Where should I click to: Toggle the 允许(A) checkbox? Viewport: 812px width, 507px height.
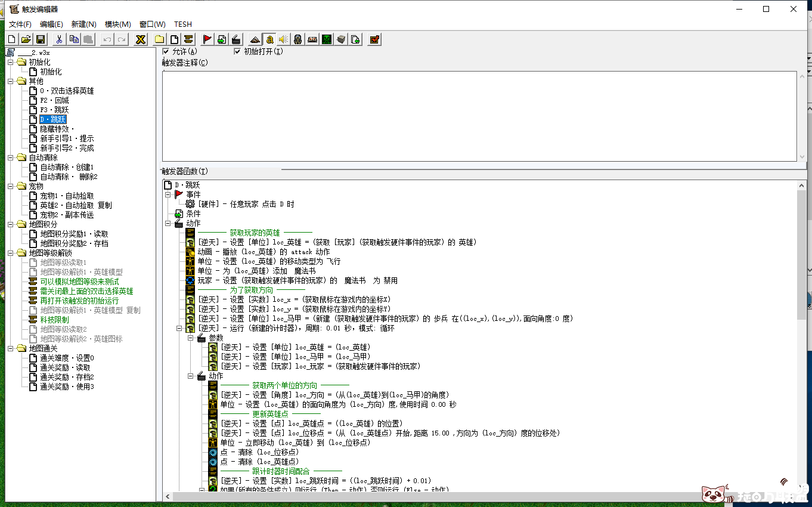coord(166,51)
